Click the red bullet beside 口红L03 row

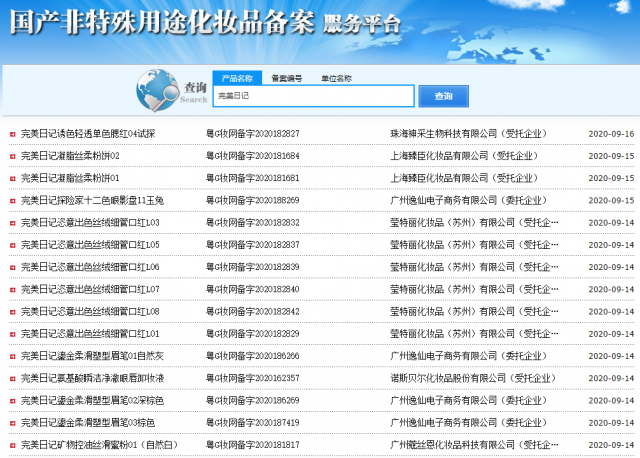coord(12,223)
